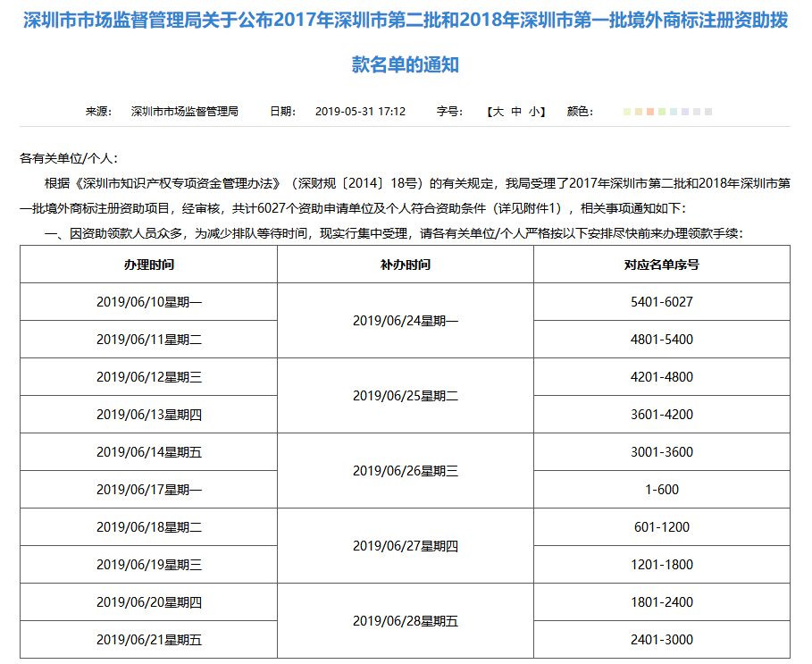Click the 办理时间 column header
This screenshot has width=812, height=664.
148,265
